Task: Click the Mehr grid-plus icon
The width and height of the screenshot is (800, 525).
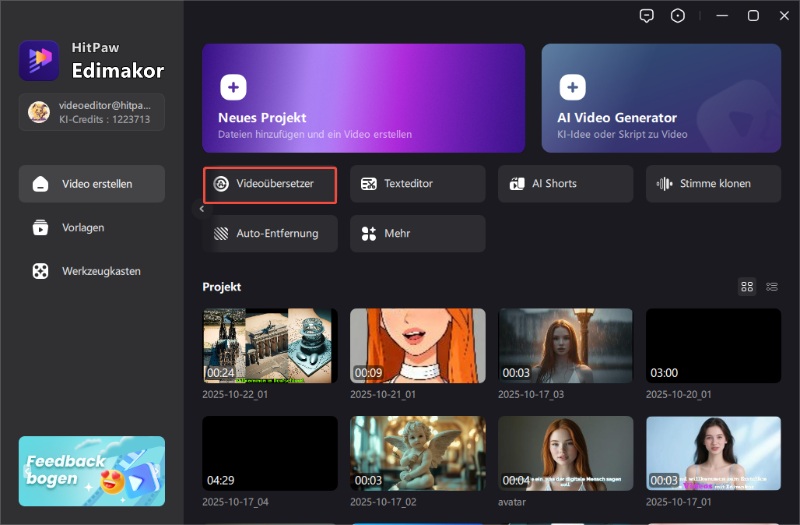Action: [x=368, y=234]
